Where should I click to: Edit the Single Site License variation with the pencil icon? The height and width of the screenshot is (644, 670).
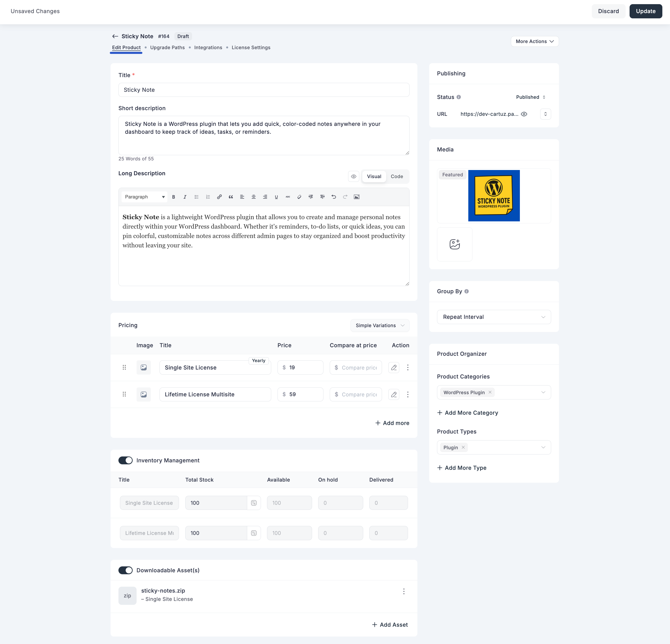[x=393, y=368]
